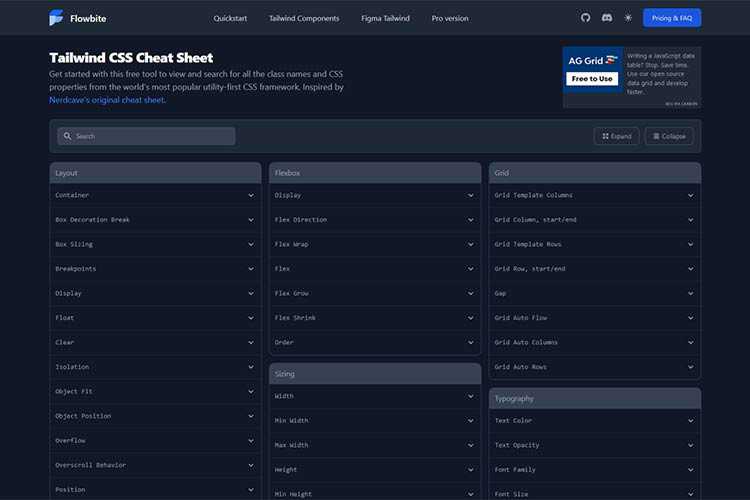Toggle light mode with sun icon

tap(628, 18)
